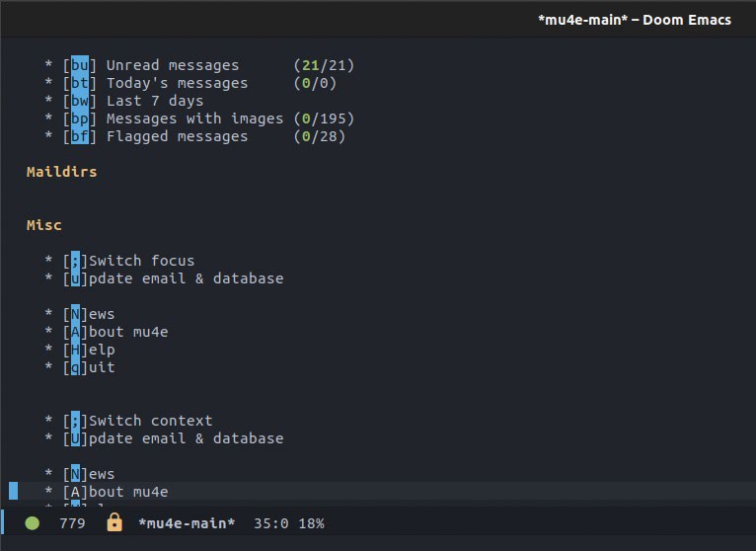
Task: View the Flagged messages bookmark
Action: [x=177, y=136]
